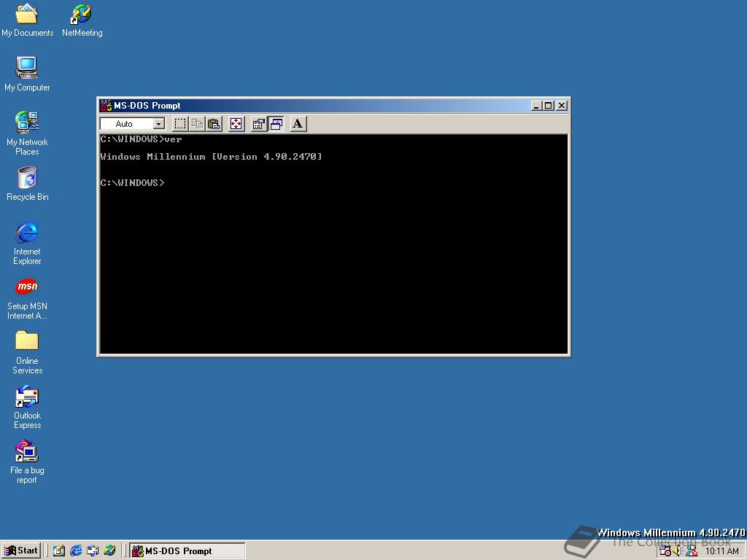The height and width of the screenshot is (560, 747).
Task: Select the Outlook Express desktop shortcut
Action: (27, 408)
